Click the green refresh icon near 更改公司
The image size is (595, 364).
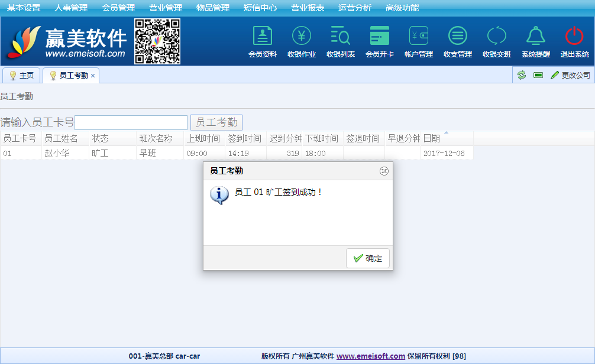[522, 75]
